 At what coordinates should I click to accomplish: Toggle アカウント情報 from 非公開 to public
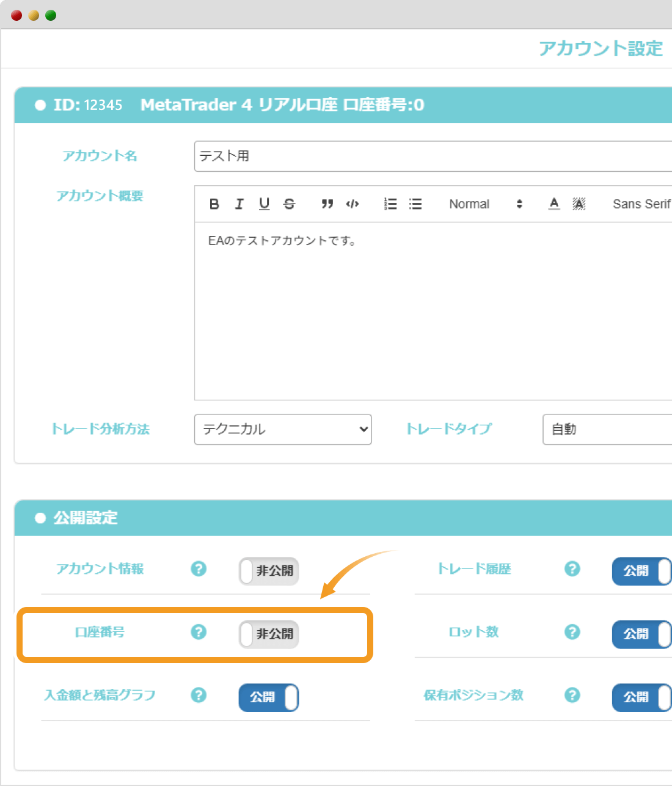[x=268, y=571]
